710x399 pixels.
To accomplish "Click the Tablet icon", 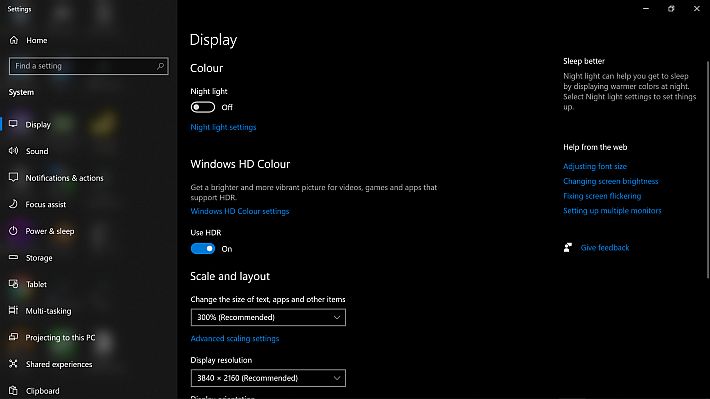I will pyautogui.click(x=14, y=284).
